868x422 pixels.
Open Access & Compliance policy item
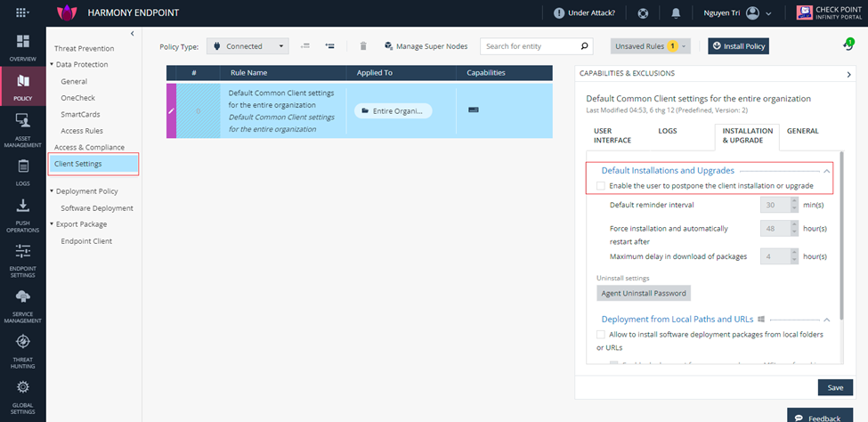[89, 147]
